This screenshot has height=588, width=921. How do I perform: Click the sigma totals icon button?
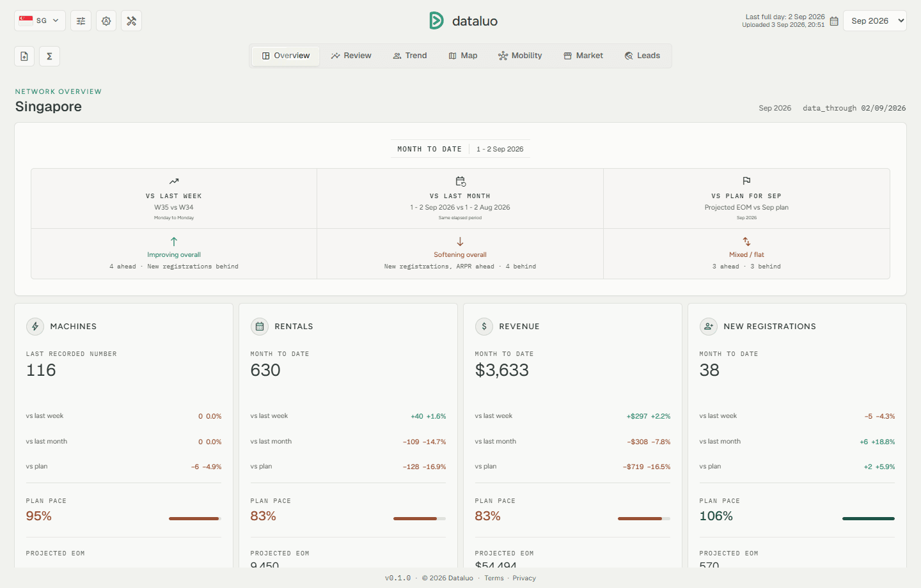tap(50, 56)
